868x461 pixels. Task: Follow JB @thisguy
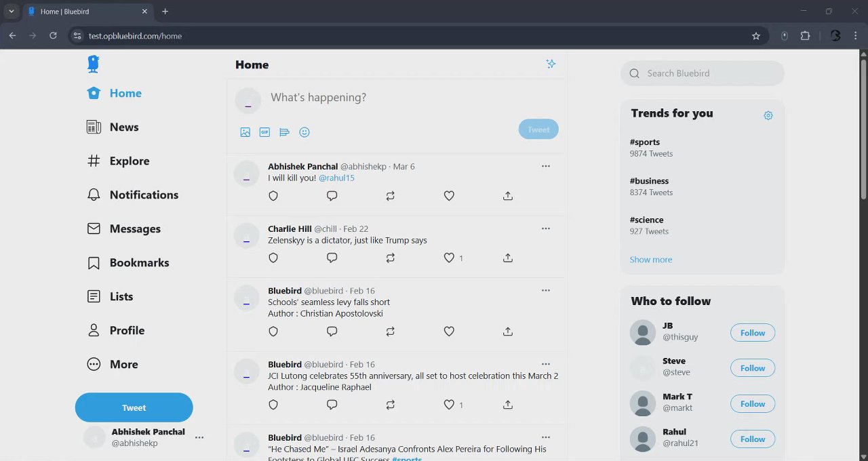pyautogui.click(x=753, y=333)
